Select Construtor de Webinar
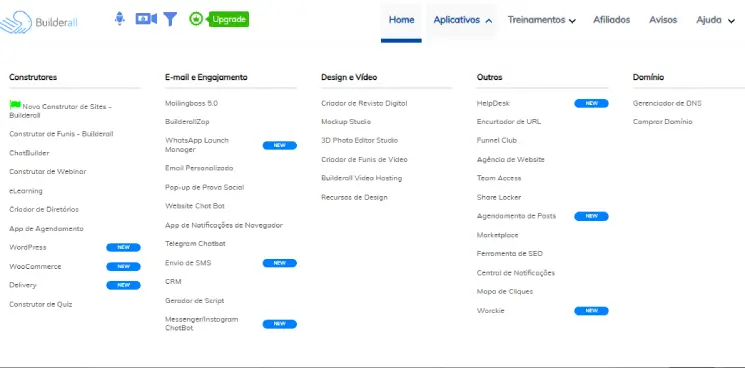Screen dimensions: 745x368 pyautogui.click(x=48, y=171)
